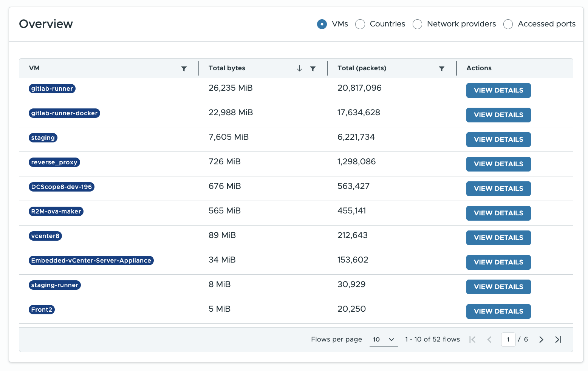
Task: Click the current page number field
Action: pyautogui.click(x=508, y=340)
